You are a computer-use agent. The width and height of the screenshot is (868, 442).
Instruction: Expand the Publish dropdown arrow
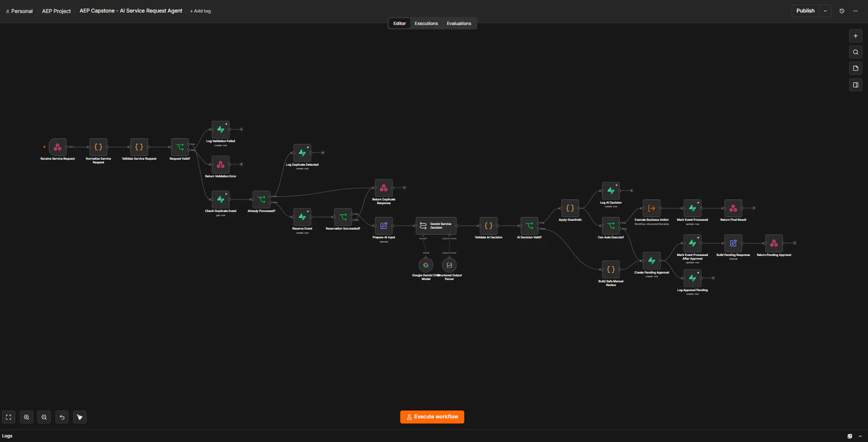click(x=825, y=11)
